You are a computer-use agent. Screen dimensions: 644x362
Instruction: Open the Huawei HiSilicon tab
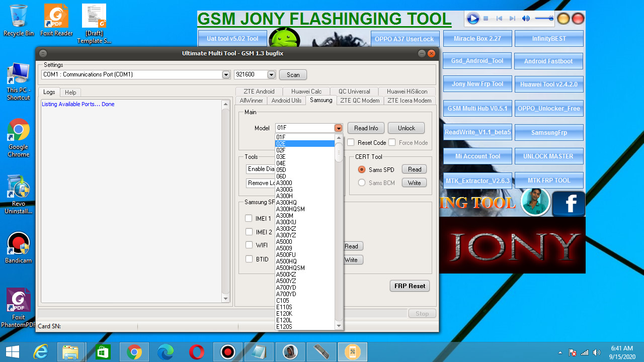(407, 92)
